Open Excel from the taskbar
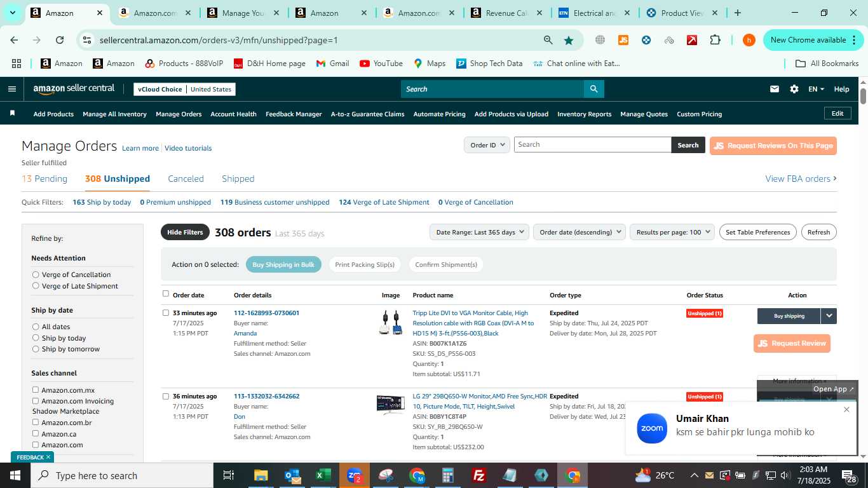Image resolution: width=868 pixels, height=488 pixels. click(323, 475)
